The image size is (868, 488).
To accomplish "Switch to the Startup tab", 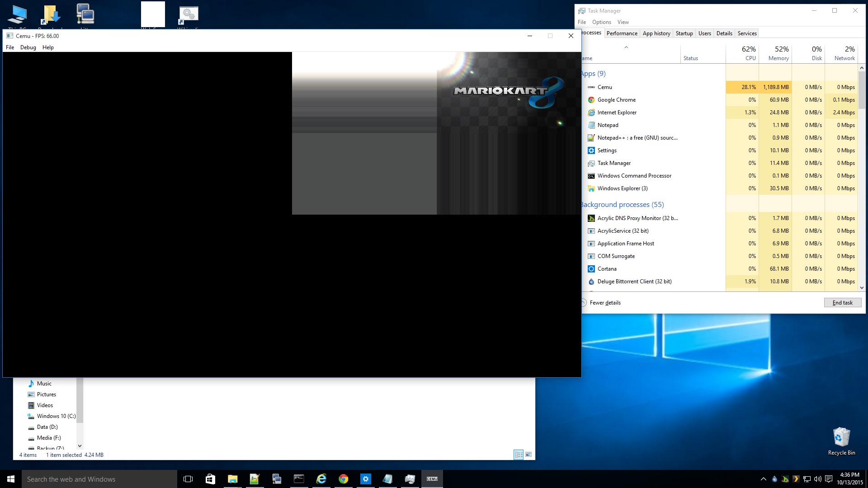I will tap(684, 33).
